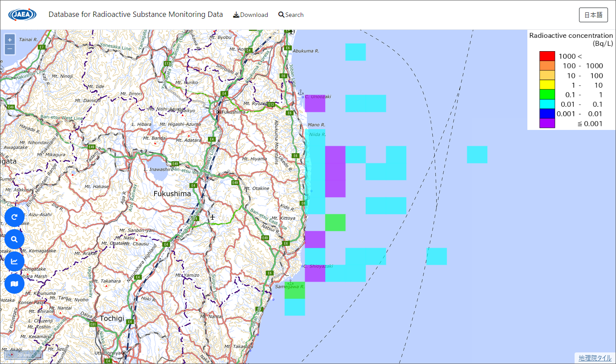The width and height of the screenshot is (616, 364).
Task: Click the Utsunomiya city marker
Action: point(124,353)
